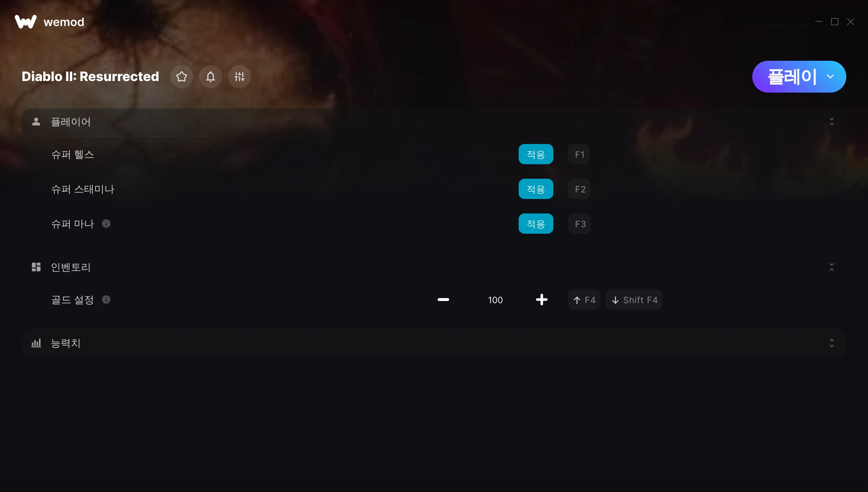
Task: Open the settings sliders icon beside the game title
Action: [x=239, y=77]
